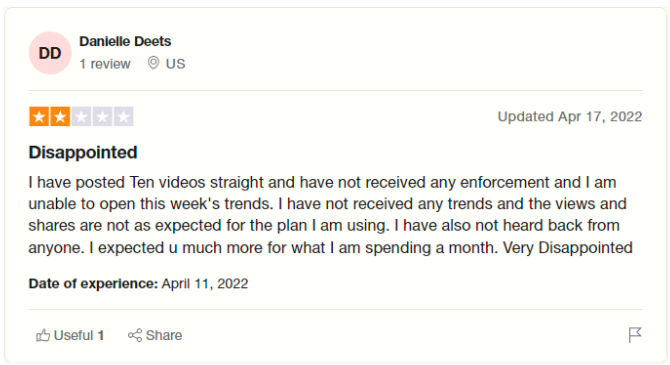Click the thumbs-up Useful icon
This screenshot has width=670, height=365.
43,336
